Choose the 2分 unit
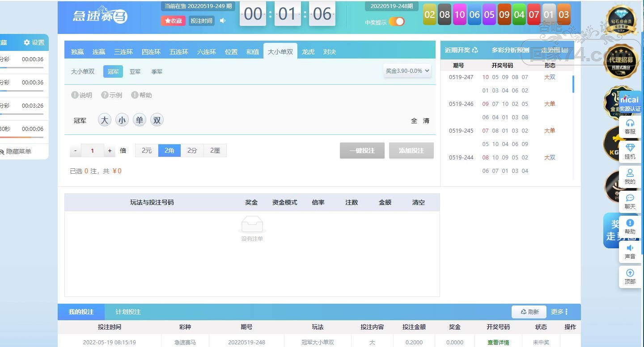The width and height of the screenshot is (644, 347). (192, 151)
